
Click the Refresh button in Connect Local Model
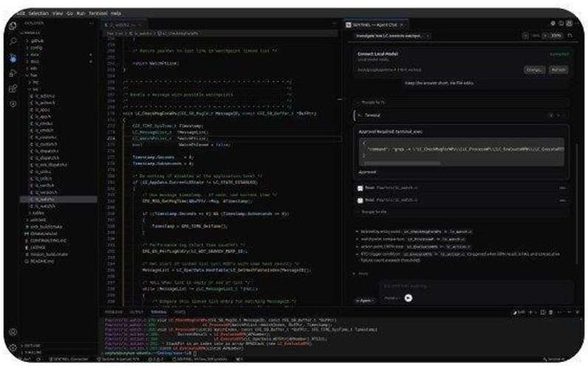(558, 70)
